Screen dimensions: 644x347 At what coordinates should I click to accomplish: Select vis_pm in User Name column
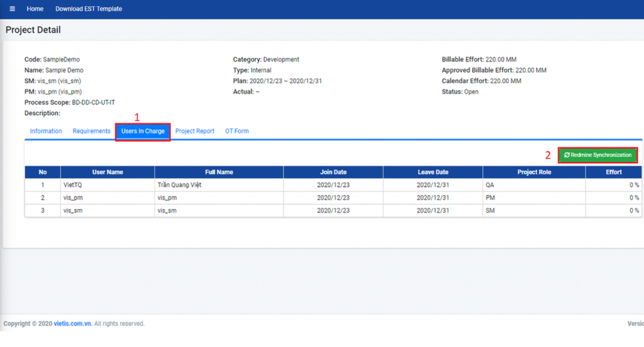pyautogui.click(x=108, y=198)
